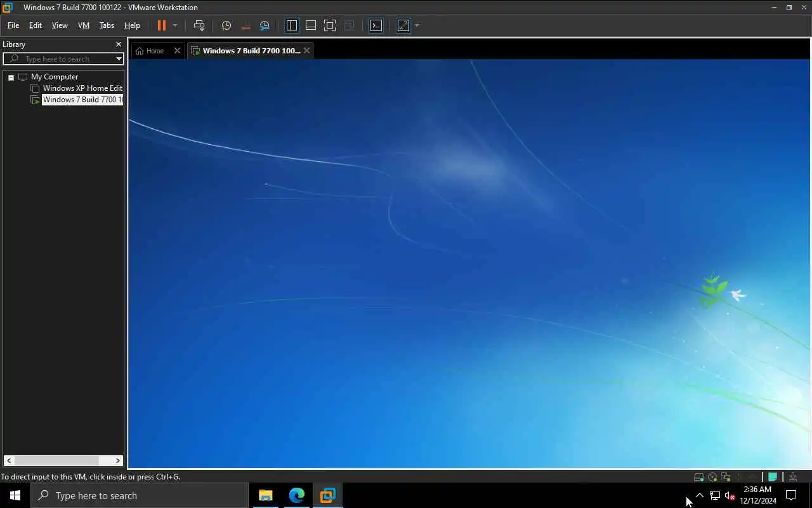Open the Snapshot Manager icon
This screenshot has height=508, width=812.
click(x=265, y=25)
